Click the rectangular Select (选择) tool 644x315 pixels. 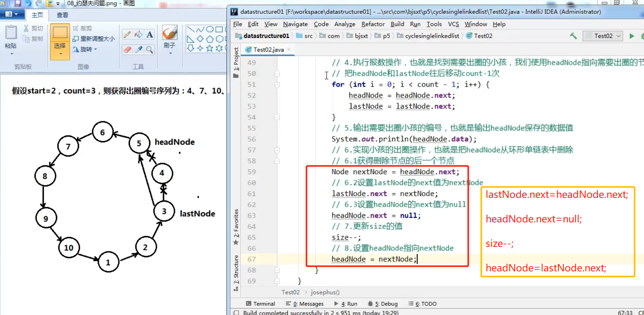60,33
